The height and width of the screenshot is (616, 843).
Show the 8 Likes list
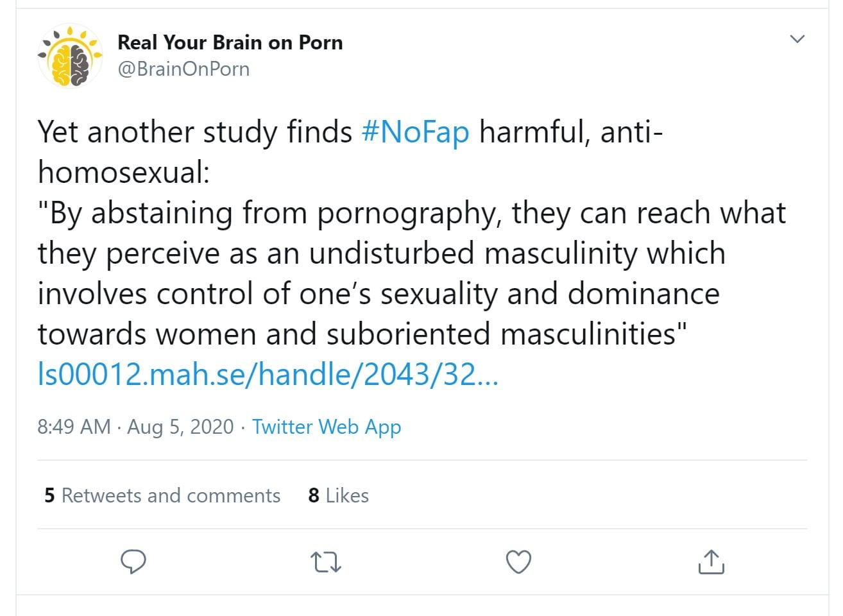[x=338, y=495]
